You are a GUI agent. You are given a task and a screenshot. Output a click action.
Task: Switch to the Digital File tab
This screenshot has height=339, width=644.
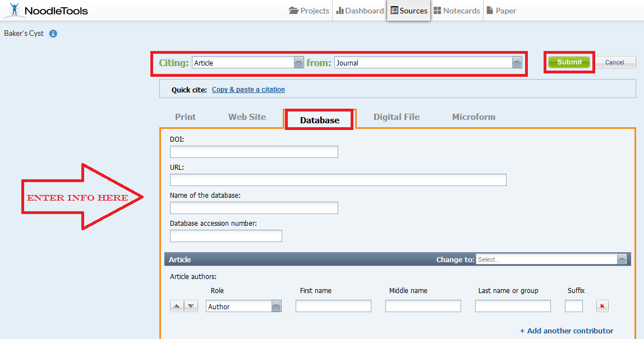click(397, 117)
